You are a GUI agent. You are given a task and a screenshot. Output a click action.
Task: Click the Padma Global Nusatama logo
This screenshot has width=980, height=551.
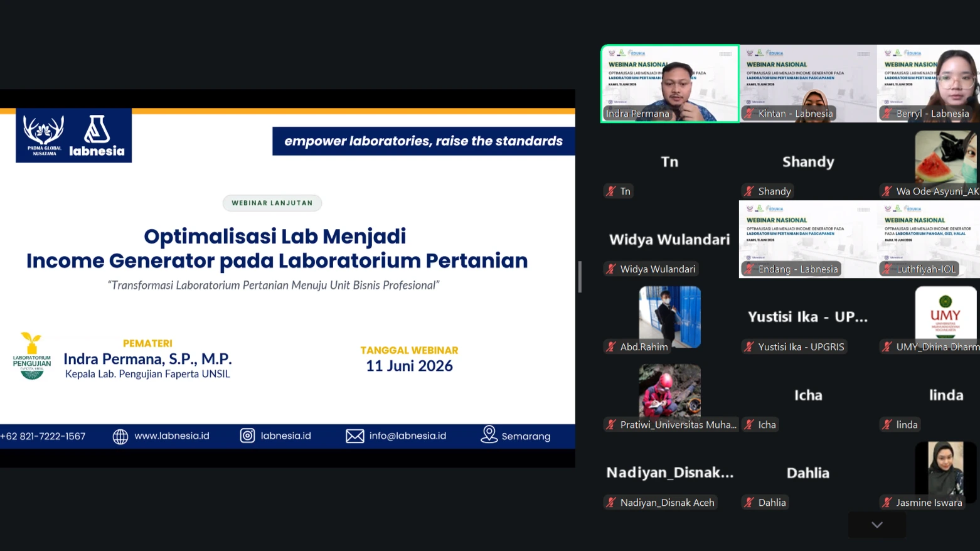[x=44, y=136]
